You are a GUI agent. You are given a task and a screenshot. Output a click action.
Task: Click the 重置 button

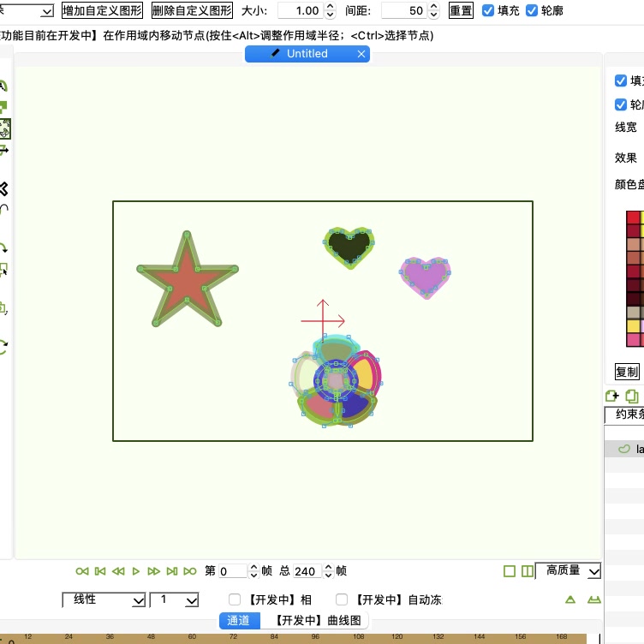(x=461, y=11)
